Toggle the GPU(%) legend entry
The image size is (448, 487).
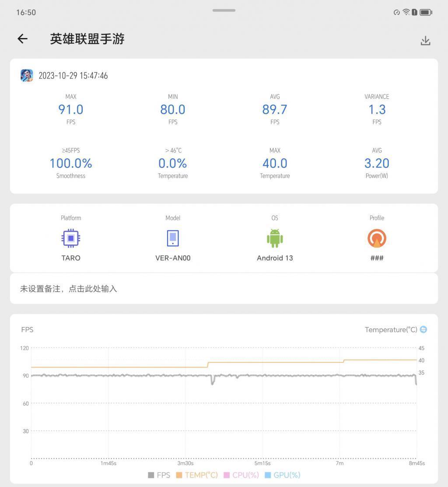[x=282, y=475]
